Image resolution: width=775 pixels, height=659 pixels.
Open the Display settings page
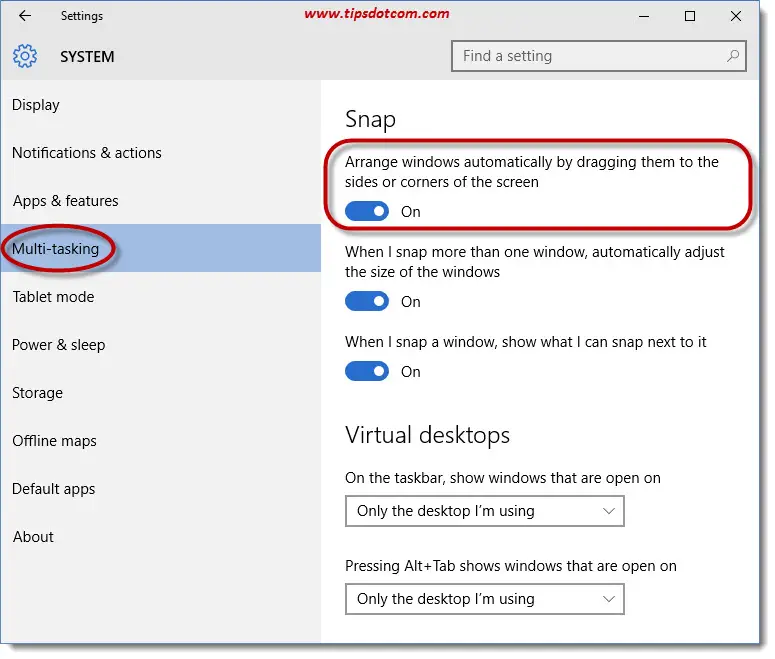coord(161,105)
